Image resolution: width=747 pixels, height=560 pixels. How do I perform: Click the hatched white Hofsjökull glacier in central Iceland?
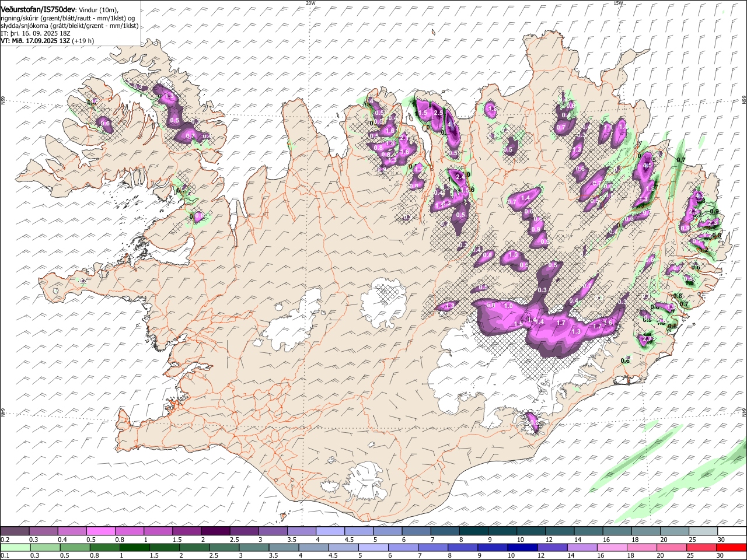383,302
